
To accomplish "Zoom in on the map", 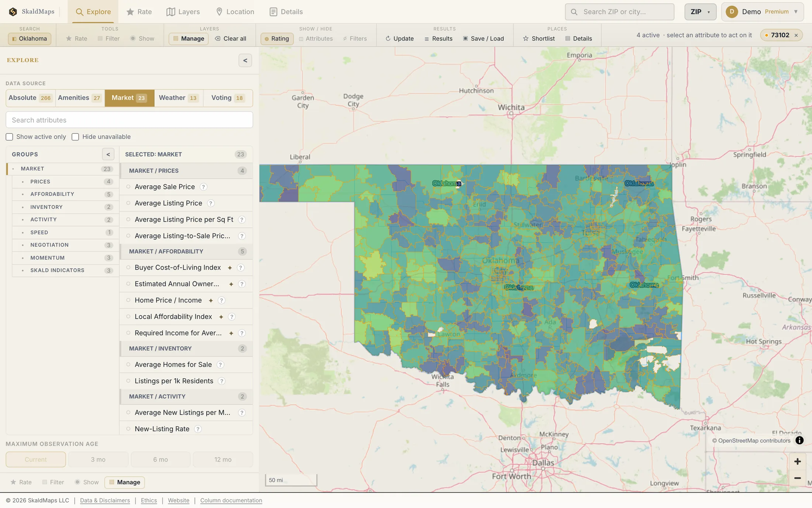I will [797, 461].
